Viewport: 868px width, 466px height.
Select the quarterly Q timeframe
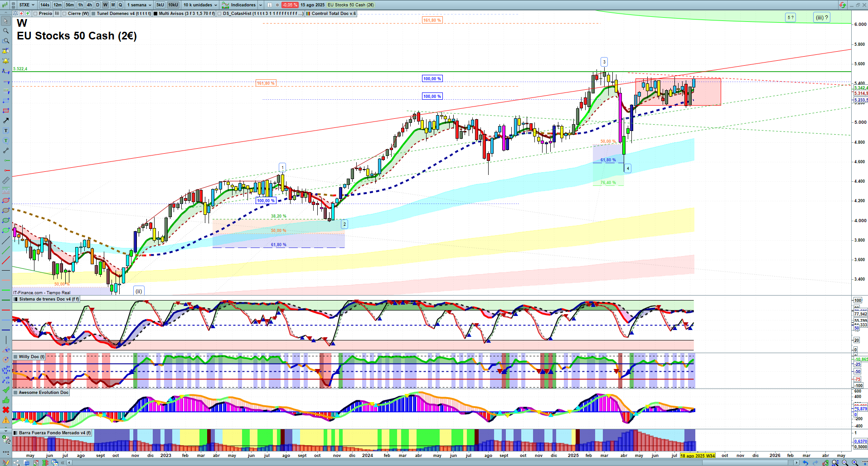point(120,5)
